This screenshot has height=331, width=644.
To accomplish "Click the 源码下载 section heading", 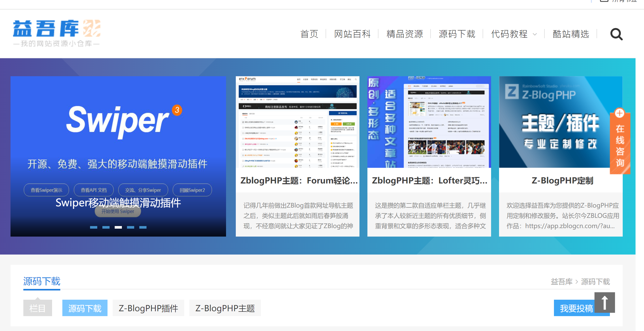I will (x=42, y=281).
